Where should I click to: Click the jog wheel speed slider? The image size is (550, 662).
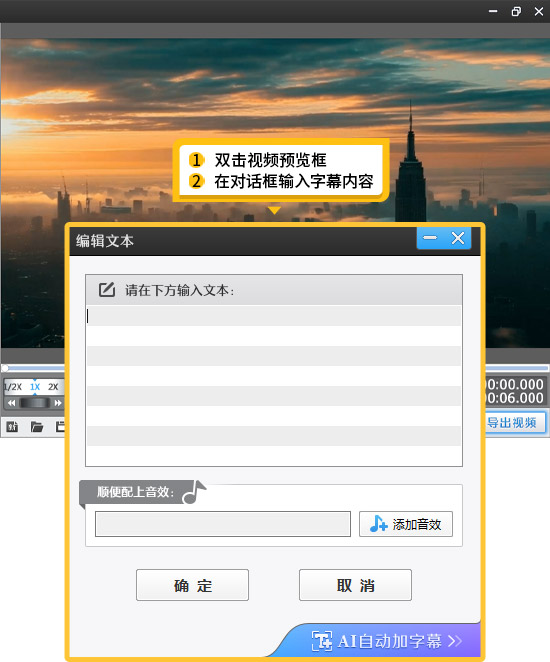(35, 403)
